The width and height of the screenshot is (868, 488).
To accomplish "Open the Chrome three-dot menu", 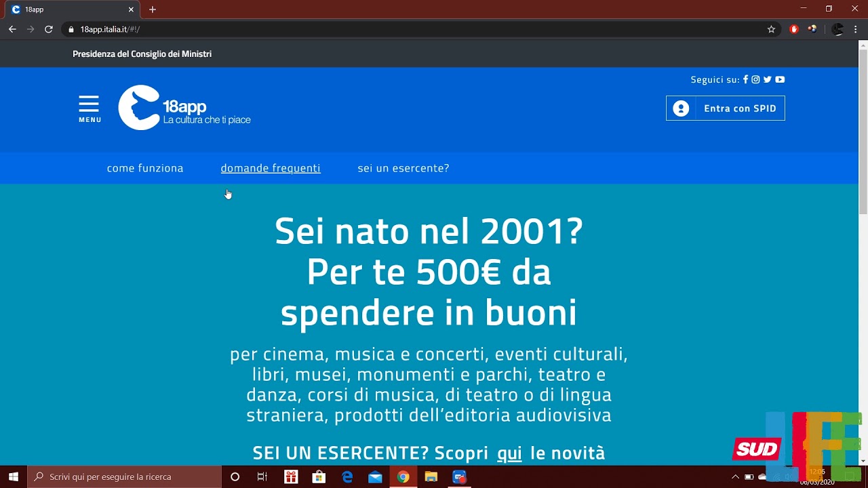I will [x=856, y=29].
